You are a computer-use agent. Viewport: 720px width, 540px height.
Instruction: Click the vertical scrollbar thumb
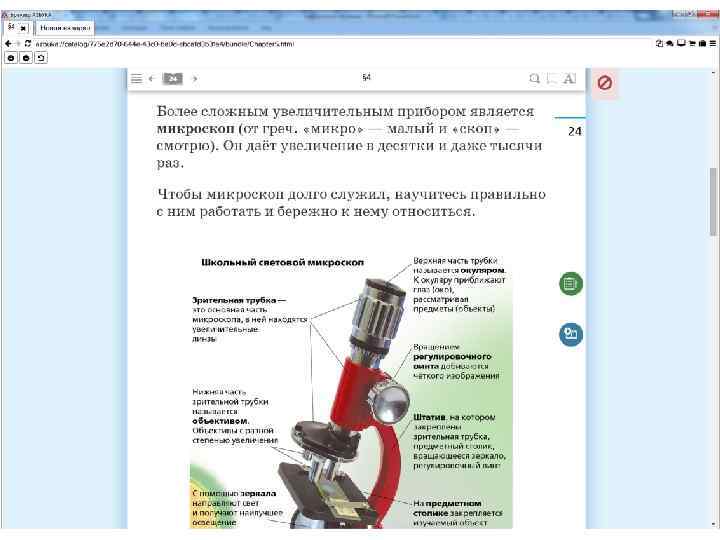coord(713,202)
